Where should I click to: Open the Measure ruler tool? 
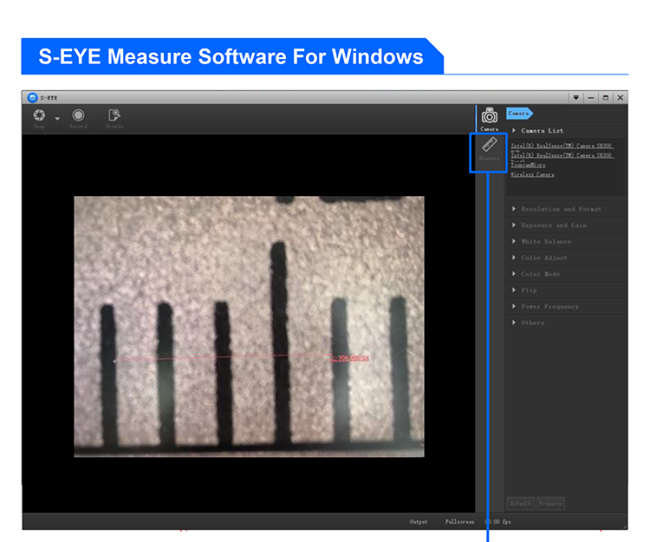point(489,150)
